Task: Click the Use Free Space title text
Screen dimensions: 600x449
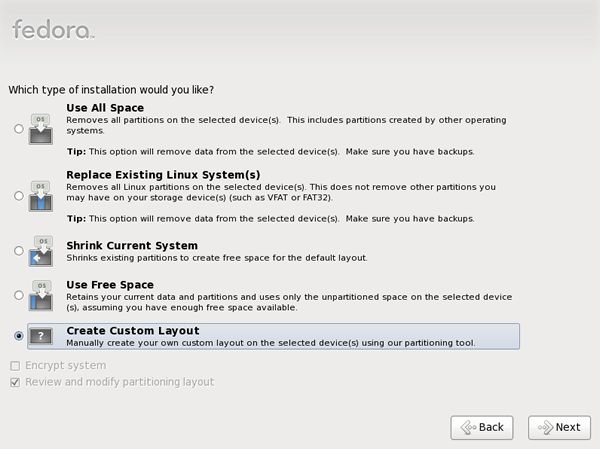Action: (110, 285)
